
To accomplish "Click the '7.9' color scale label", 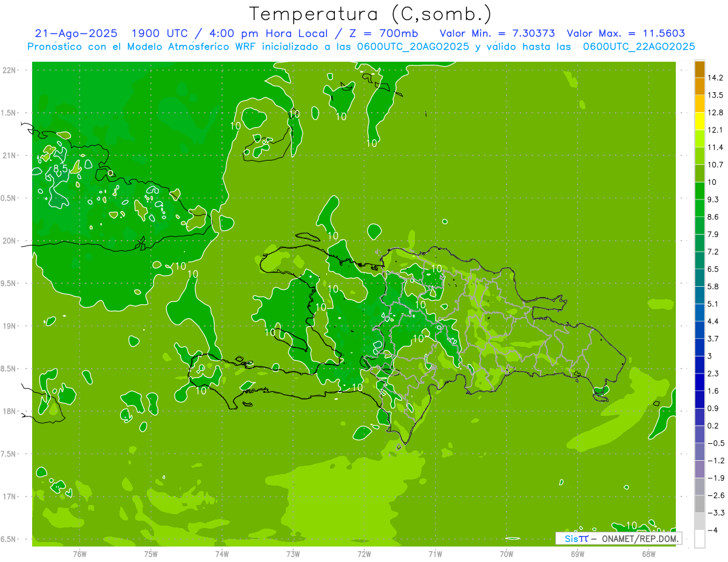I will point(713,235).
